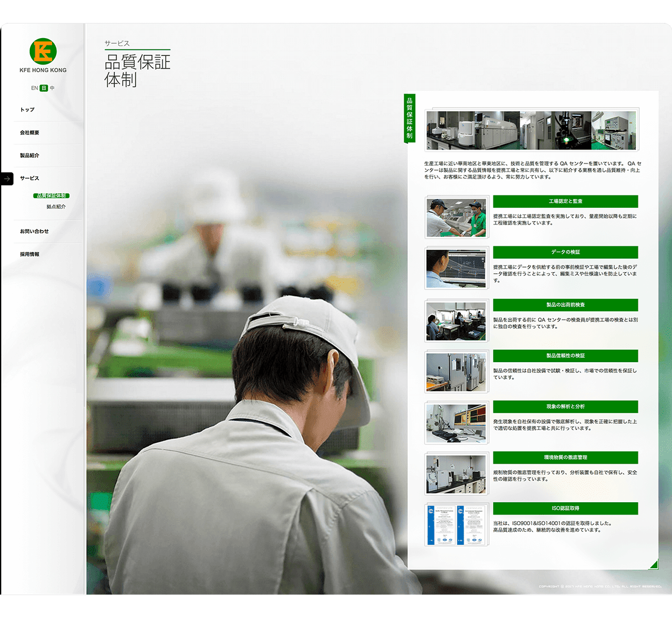
Task: Click the 製品信頼性の検証 green header
Action: point(565,356)
